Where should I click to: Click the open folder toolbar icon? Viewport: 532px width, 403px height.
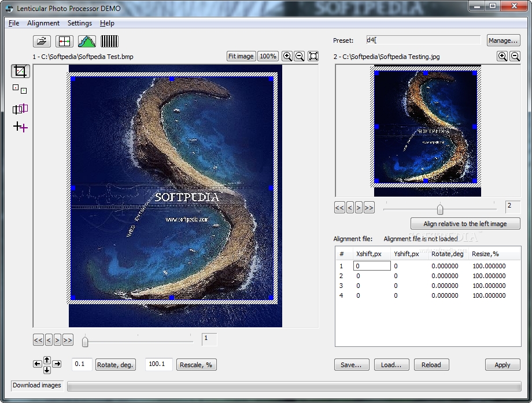click(x=42, y=42)
